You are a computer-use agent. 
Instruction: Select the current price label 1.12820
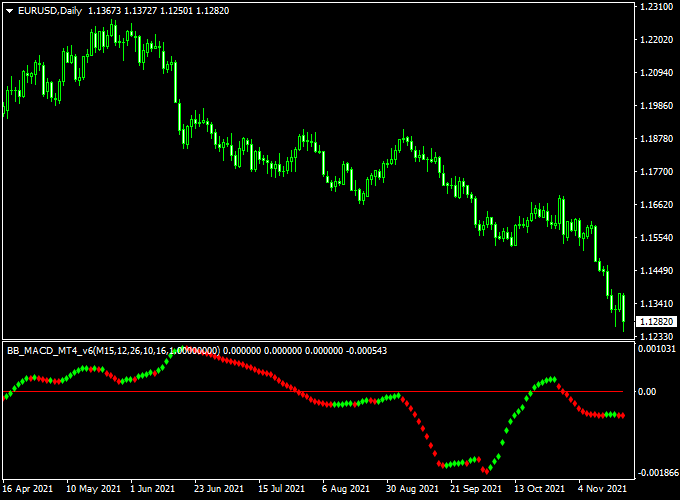click(657, 321)
